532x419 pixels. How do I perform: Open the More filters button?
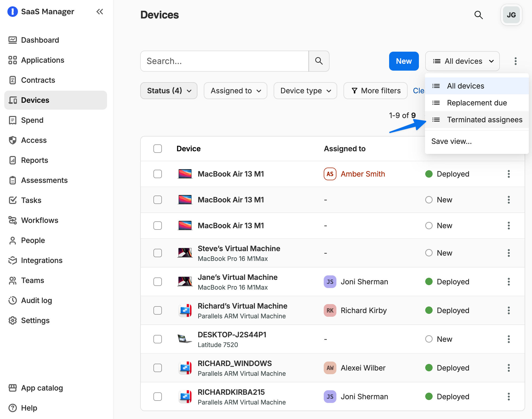click(x=375, y=91)
